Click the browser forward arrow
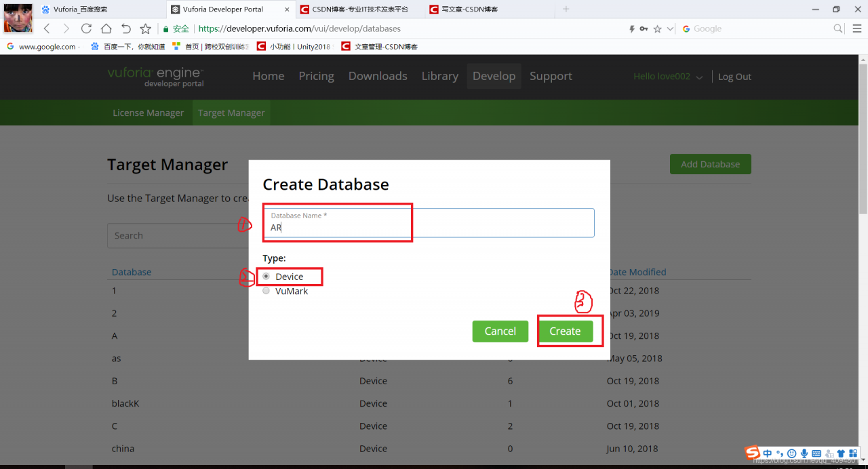Viewport: 868px width, 469px height. [x=66, y=28]
